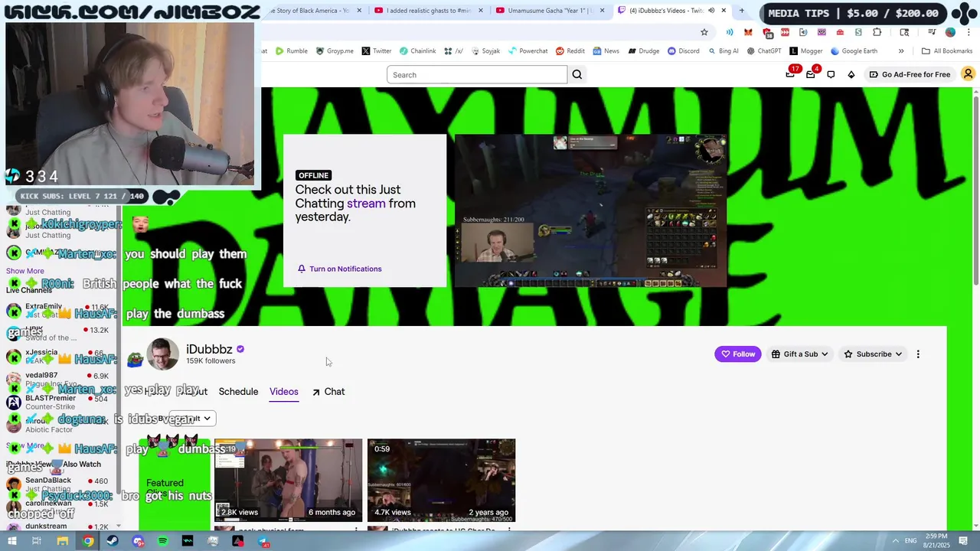980x551 pixels.
Task: Open the ChatGPT bookmark
Action: [x=763, y=51]
